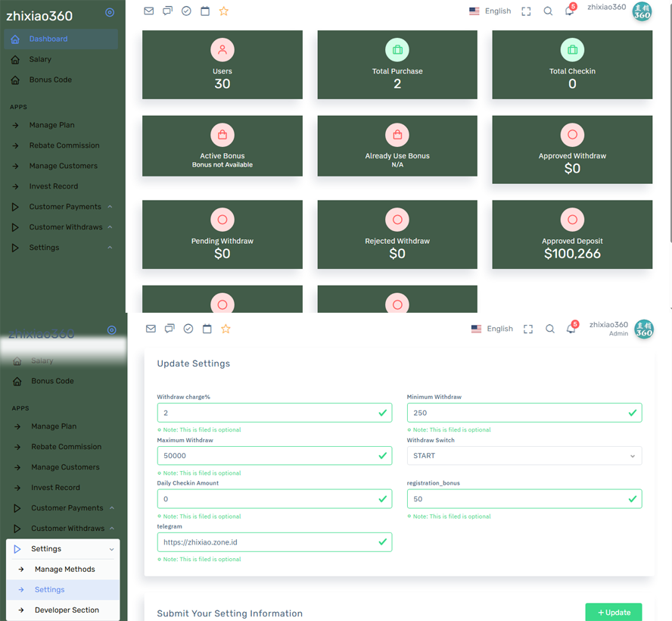Click the star icon above Update Settings panel
This screenshot has width=672, height=621.
(226, 329)
